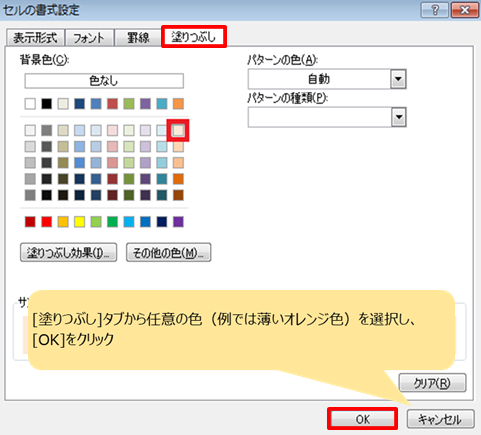Select the highlighted light orange swatch
Viewport: 481px width, 435px height.
tap(178, 130)
